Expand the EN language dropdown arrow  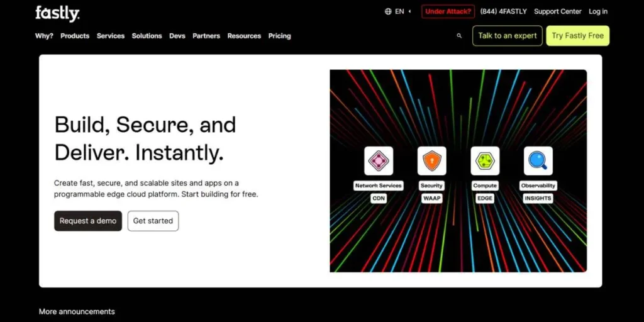point(410,11)
